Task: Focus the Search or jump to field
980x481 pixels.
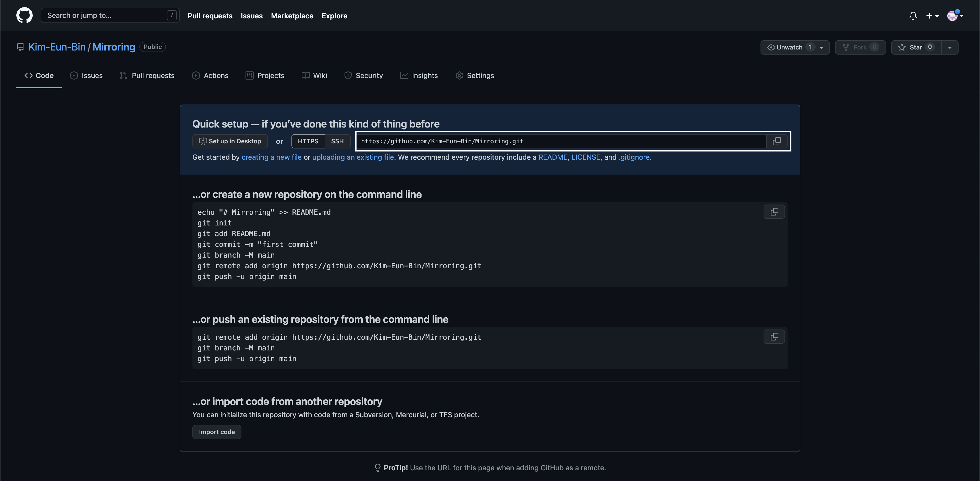Action: tap(106, 16)
